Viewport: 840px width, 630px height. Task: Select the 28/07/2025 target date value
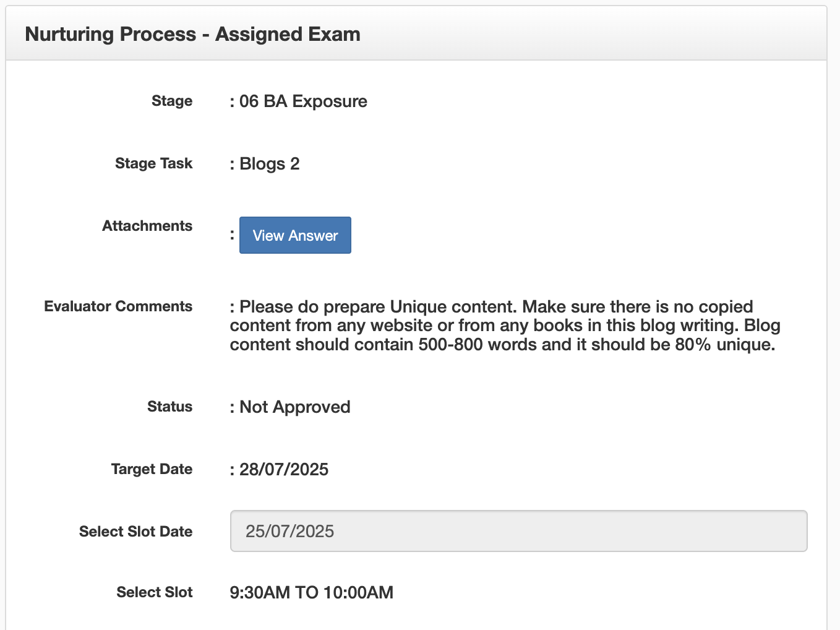pyautogui.click(x=284, y=470)
